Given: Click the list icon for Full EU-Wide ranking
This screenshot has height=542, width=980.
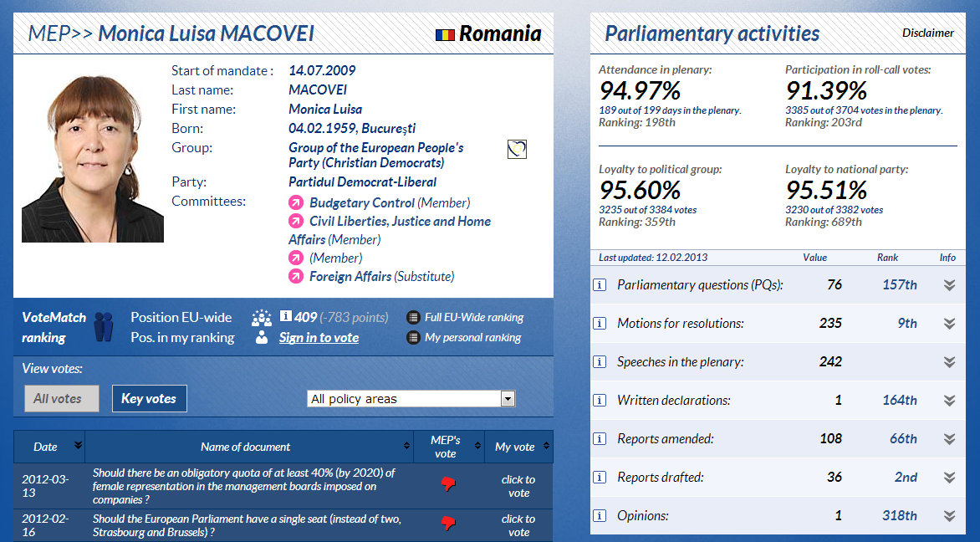Looking at the screenshot, I should (413, 318).
